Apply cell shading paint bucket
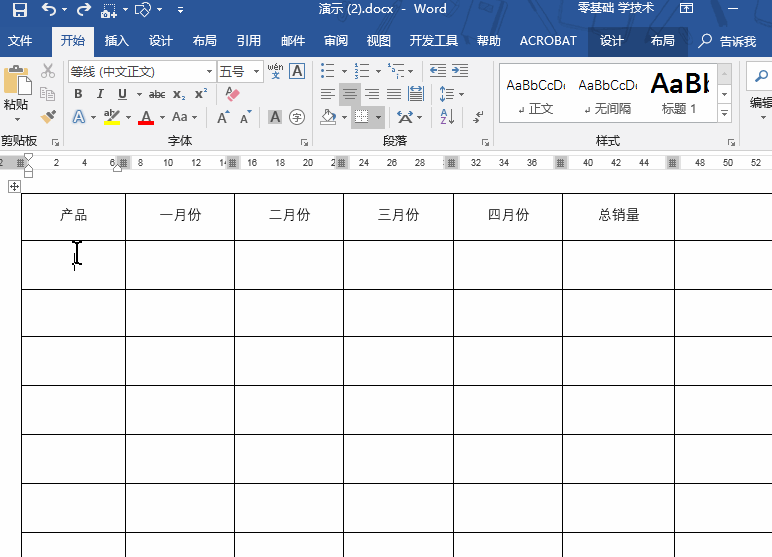 pyautogui.click(x=328, y=117)
